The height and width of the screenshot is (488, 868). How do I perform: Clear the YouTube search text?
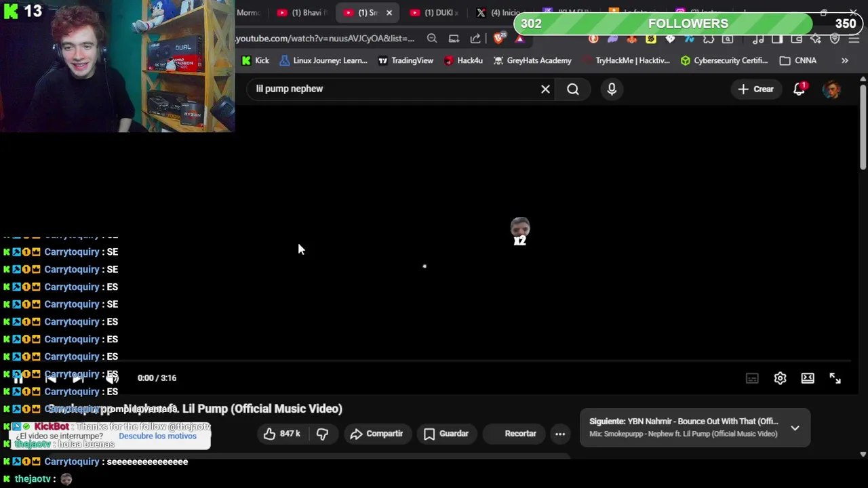coord(545,89)
